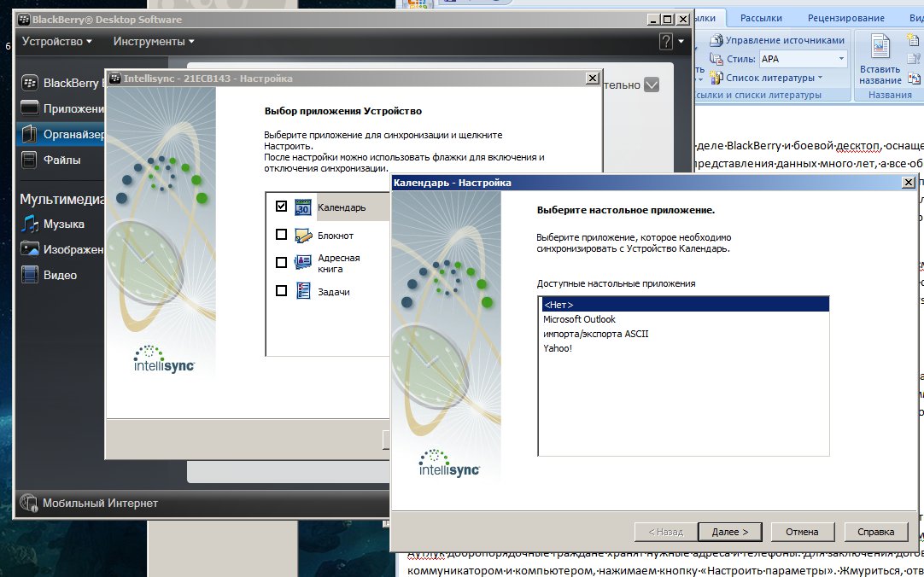Check the Задачи sync checkbox
924x577 pixels.
281,290
